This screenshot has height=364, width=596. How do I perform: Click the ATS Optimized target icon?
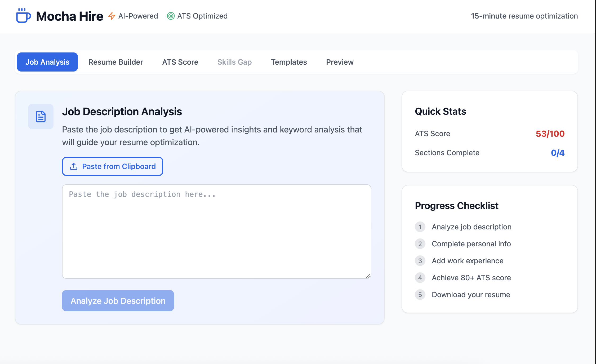[x=171, y=16]
